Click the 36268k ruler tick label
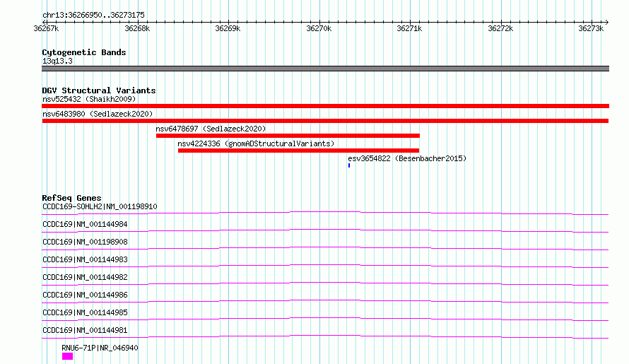This screenshot has height=364, width=629. click(137, 28)
